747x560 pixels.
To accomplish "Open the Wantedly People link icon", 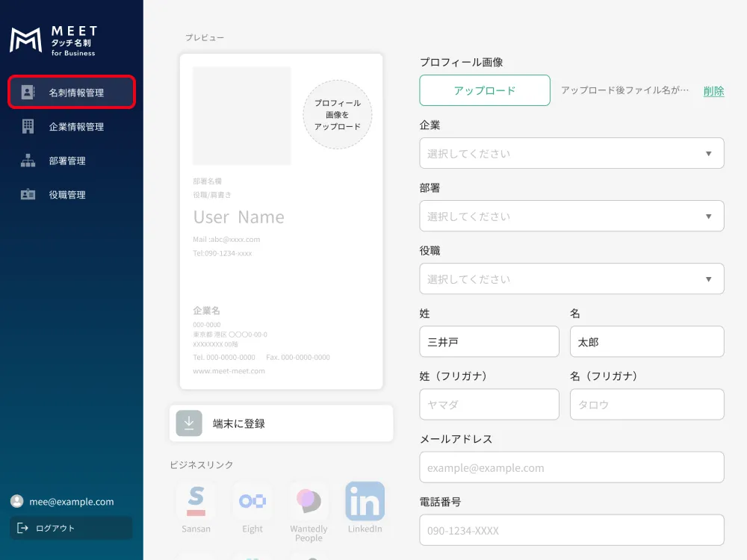I will 309,502.
